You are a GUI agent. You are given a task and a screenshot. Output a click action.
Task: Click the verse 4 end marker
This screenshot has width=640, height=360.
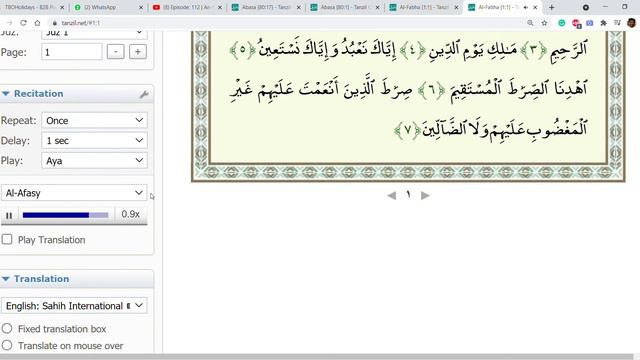(413, 50)
